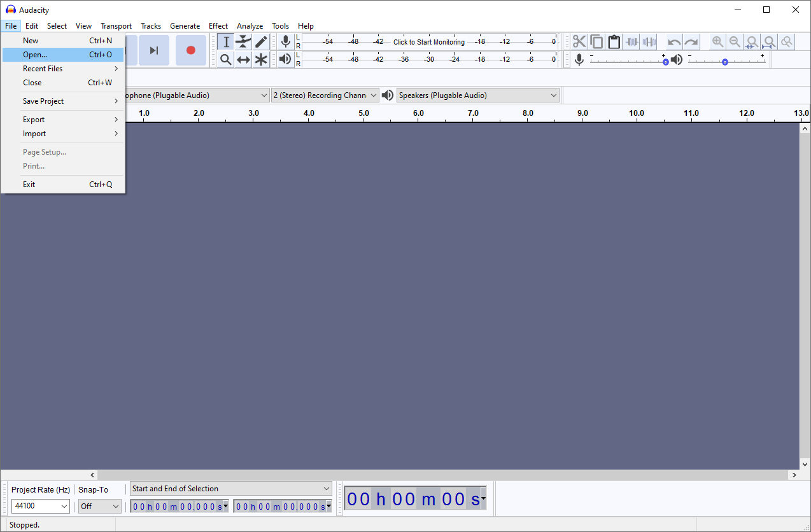Viewport: 811px width, 532px height.
Task: Open the Snap-To Off dropdown
Action: [x=100, y=507]
